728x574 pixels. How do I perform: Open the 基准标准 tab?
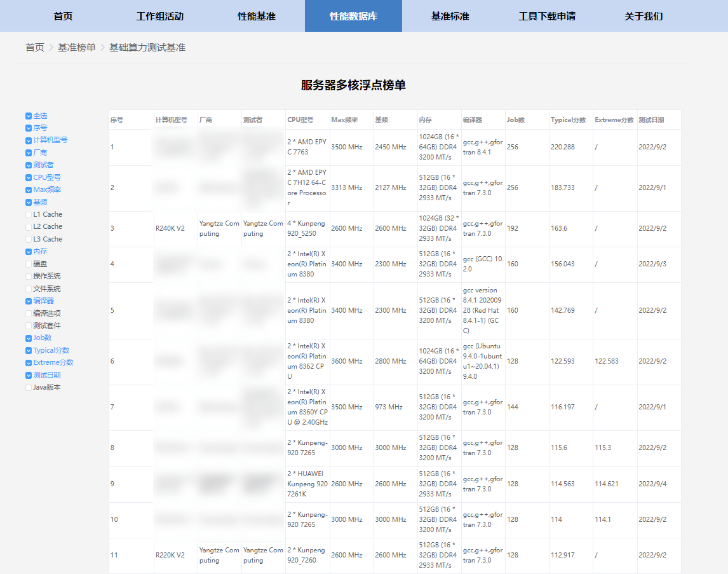pyautogui.click(x=450, y=17)
